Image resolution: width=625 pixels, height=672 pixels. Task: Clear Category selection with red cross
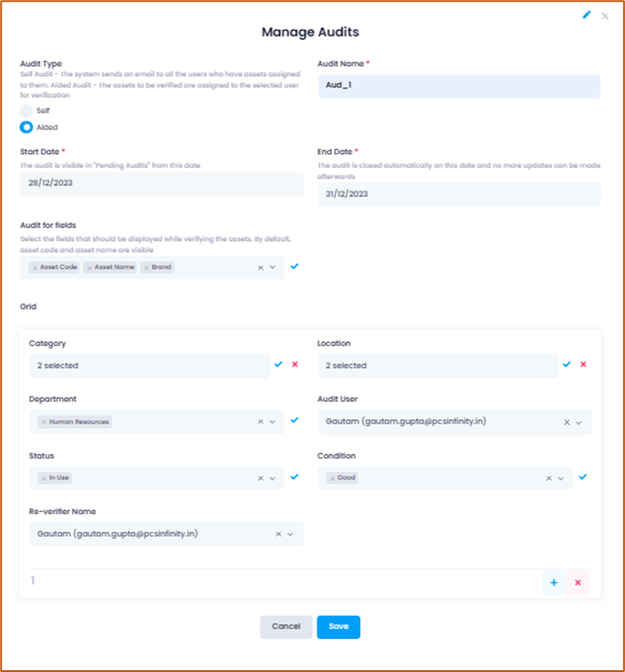click(x=295, y=364)
